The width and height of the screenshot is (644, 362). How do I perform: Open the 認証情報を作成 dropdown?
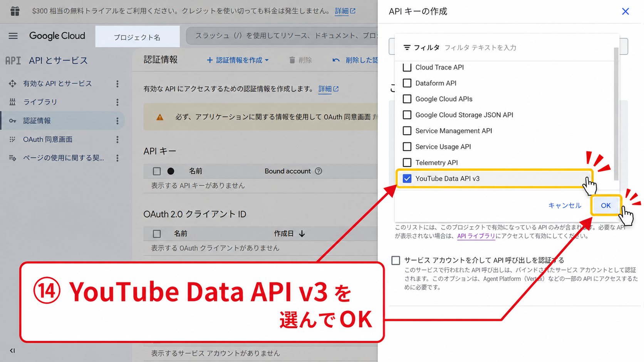tap(238, 60)
